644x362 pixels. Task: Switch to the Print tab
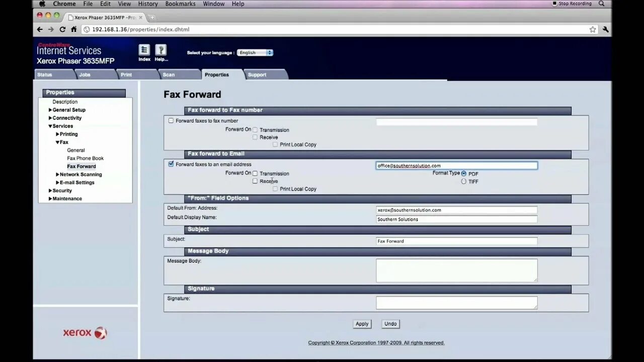point(137,74)
